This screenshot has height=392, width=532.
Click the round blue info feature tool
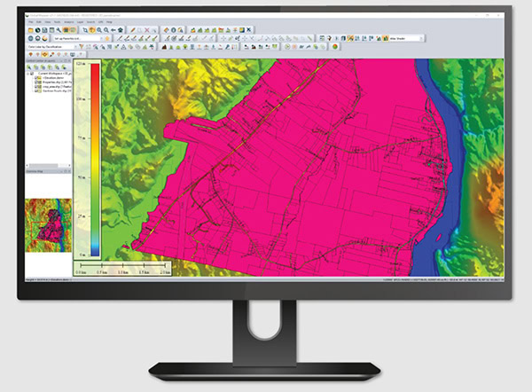[x=174, y=30]
